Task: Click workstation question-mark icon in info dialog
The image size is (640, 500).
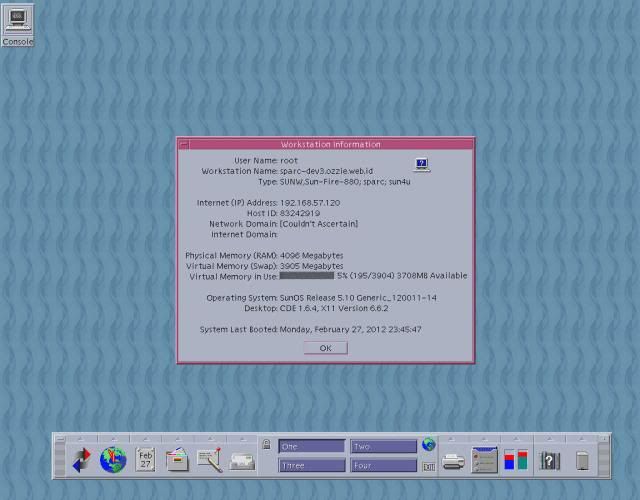Action: pos(422,165)
